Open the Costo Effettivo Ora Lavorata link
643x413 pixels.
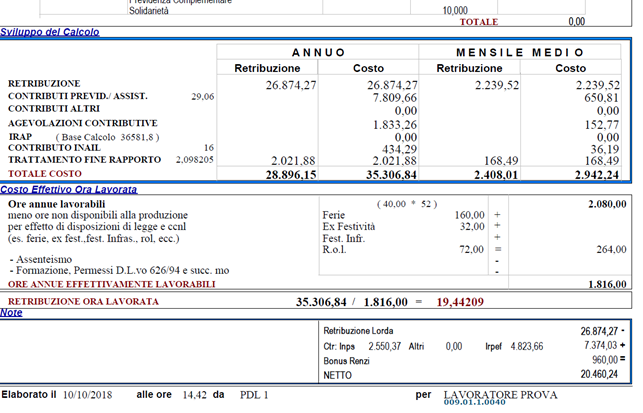click(68, 189)
